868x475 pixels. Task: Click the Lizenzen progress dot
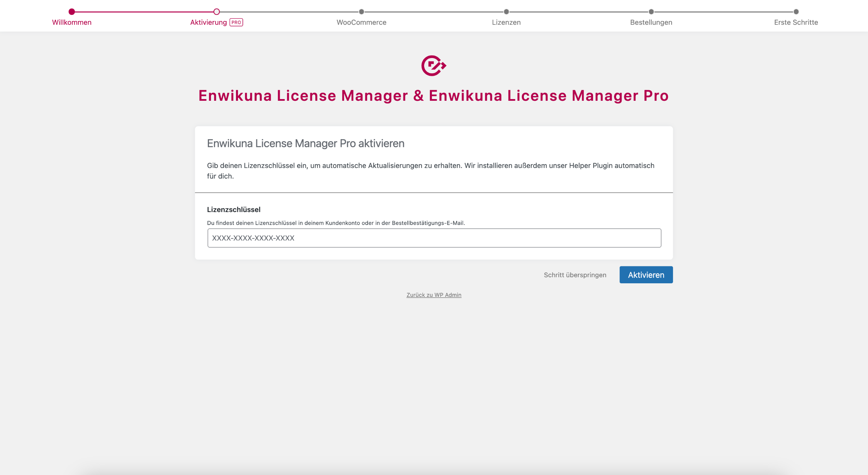pyautogui.click(x=506, y=12)
